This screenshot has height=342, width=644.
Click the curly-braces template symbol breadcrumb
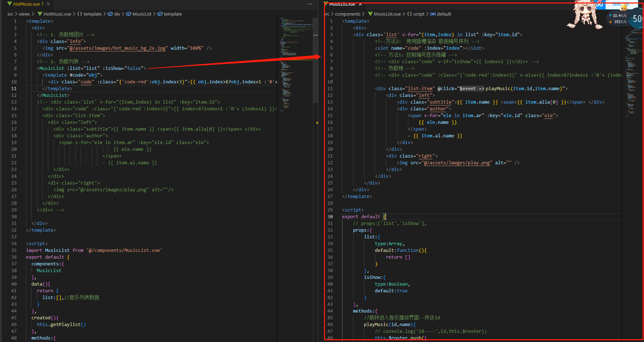point(90,14)
